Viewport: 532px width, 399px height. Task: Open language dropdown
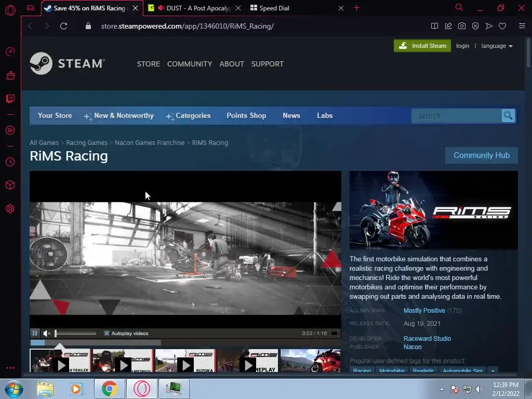pos(497,46)
